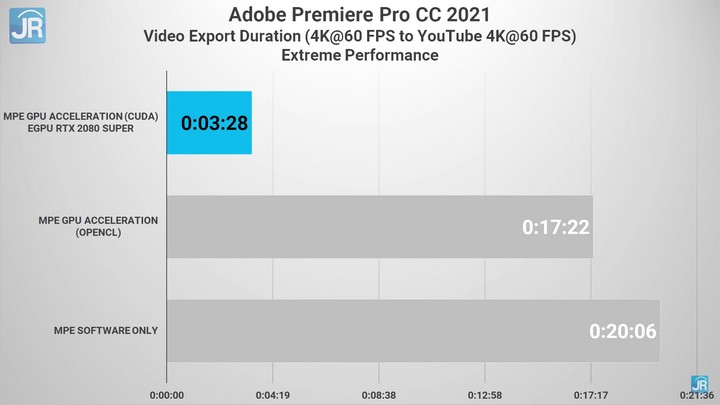Click the small JR watermark at bottom-right
The height and width of the screenshot is (405, 720).
pos(700,384)
